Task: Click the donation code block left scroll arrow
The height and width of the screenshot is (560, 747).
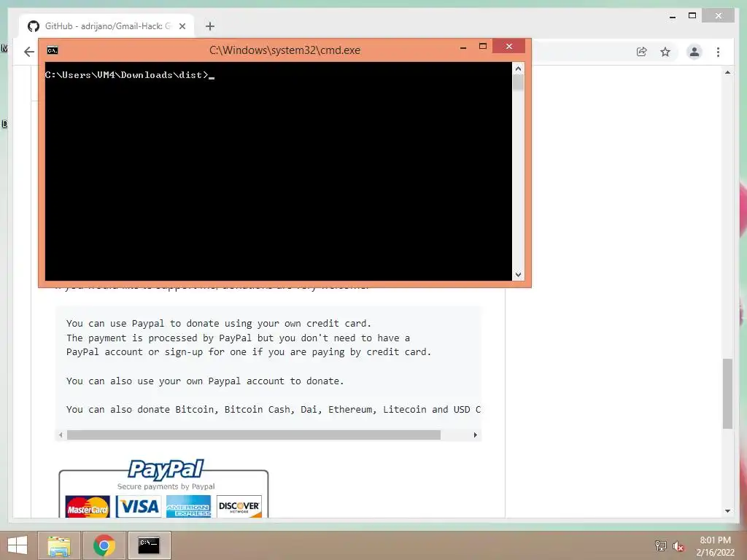Action: pyautogui.click(x=61, y=435)
